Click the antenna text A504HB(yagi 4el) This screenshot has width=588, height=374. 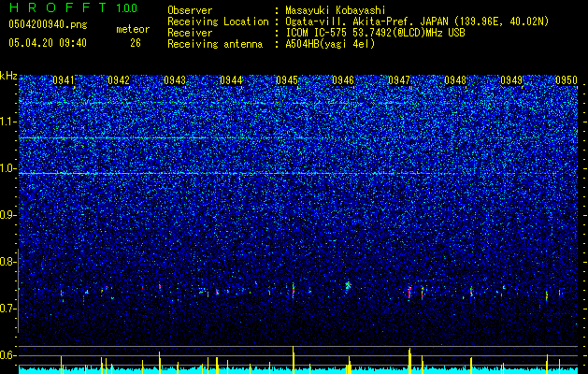330,44
